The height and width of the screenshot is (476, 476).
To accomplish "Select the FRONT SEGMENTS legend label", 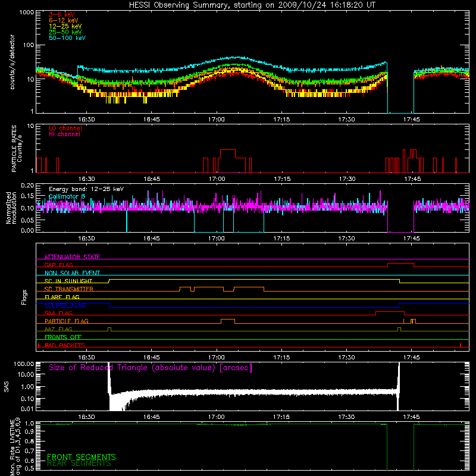I will click(82, 457).
